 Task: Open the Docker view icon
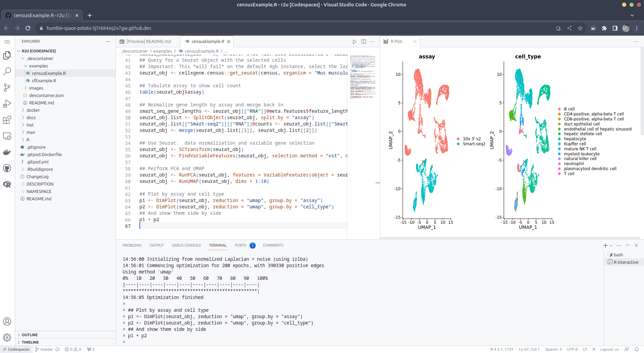pyautogui.click(x=7, y=152)
